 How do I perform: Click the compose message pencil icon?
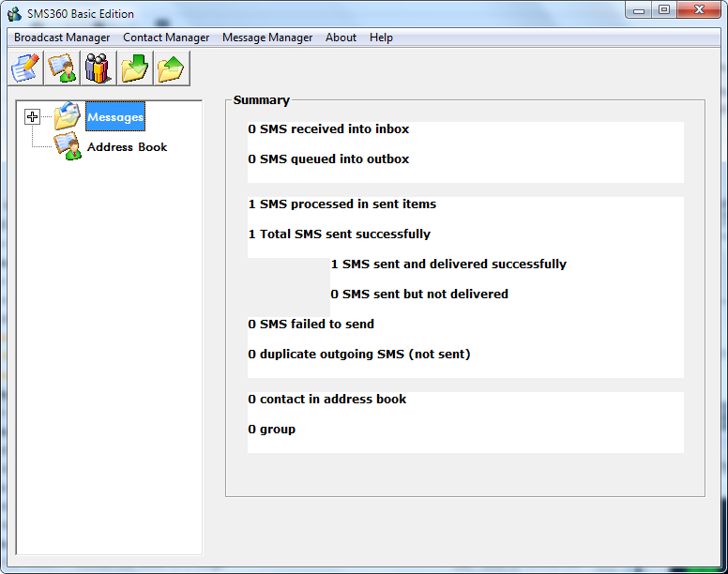click(25, 68)
